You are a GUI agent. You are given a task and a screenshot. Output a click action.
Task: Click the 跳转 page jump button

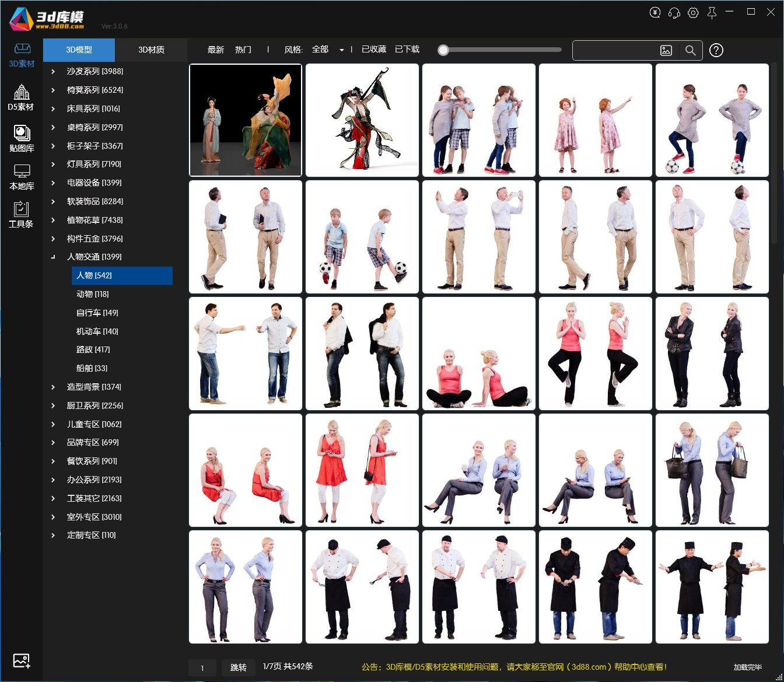[239, 667]
